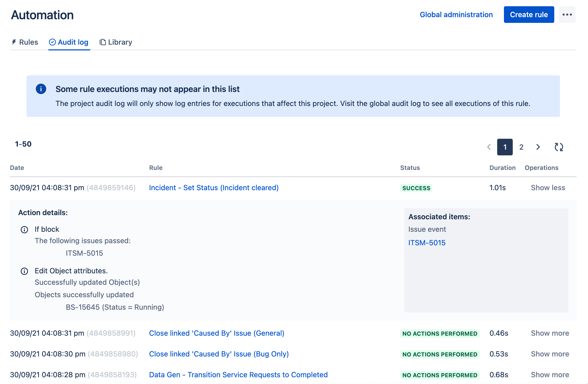Open Global administration
Viewport: 588px width, 384px height.
pos(456,15)
